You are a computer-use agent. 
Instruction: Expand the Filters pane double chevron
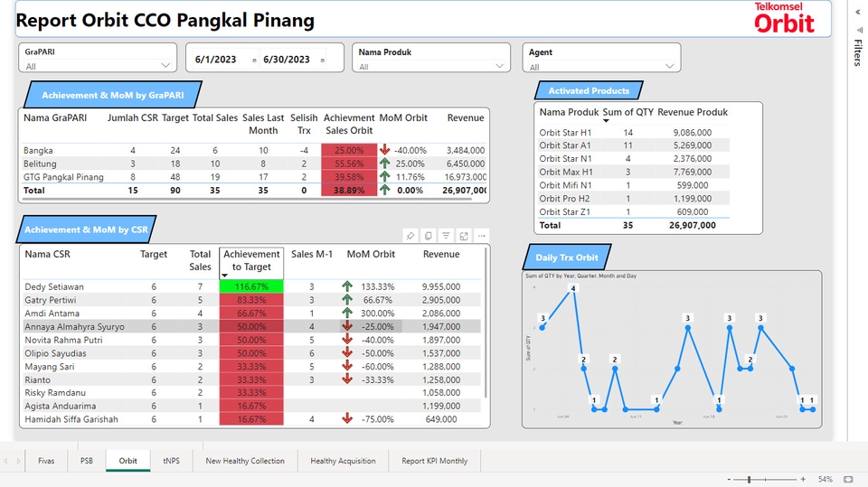[x=858, y=12]
